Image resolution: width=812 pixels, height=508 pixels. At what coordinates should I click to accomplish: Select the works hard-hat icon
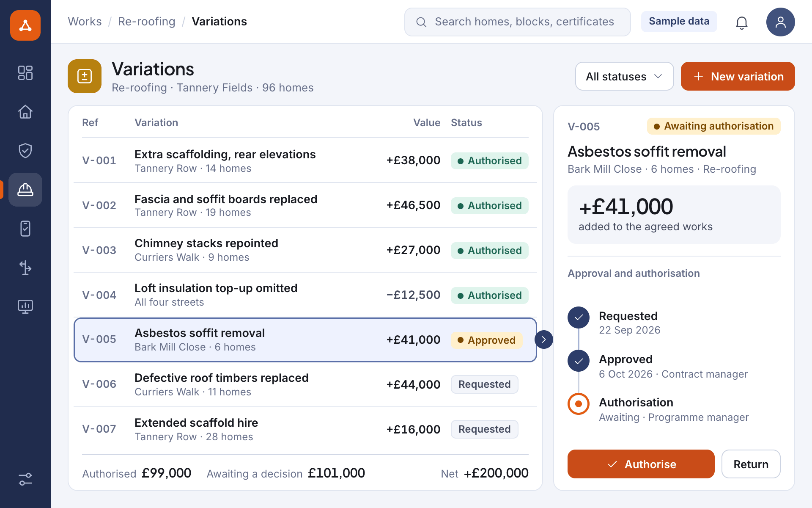25,190
